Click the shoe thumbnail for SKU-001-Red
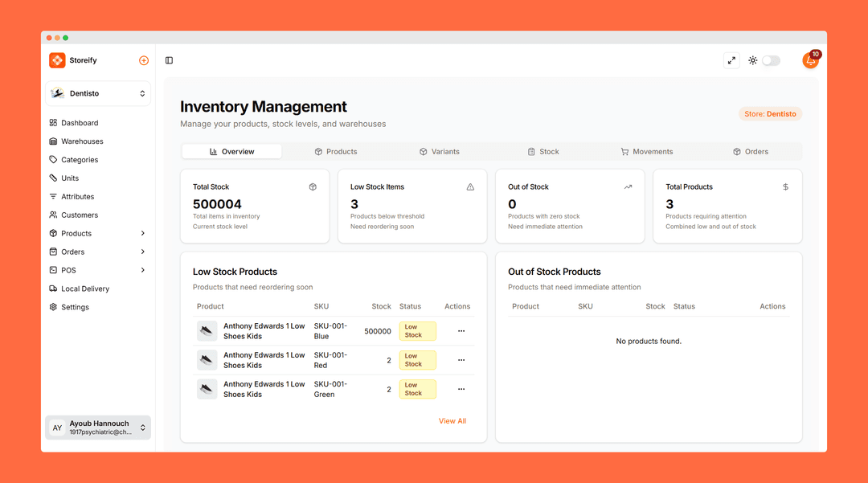Image resolution: width=868 pixels, height=483 pixels. click(x=207, y=360)
